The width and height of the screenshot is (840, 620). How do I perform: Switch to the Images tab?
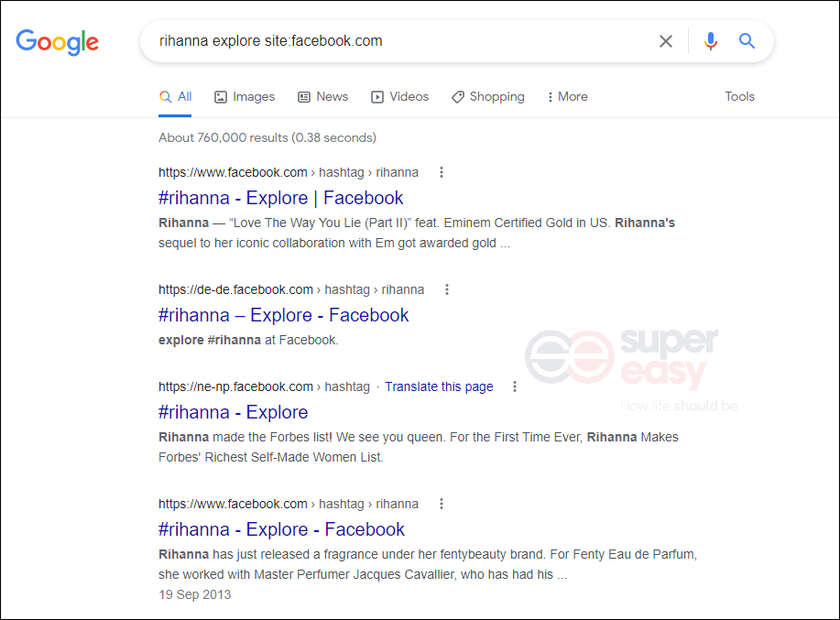click(245, 97)
